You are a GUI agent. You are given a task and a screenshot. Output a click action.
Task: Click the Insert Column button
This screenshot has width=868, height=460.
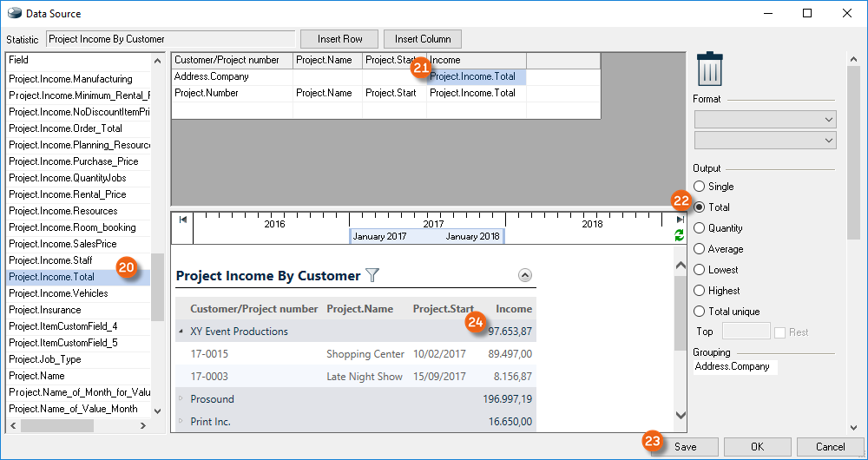[x=423, y=39]
